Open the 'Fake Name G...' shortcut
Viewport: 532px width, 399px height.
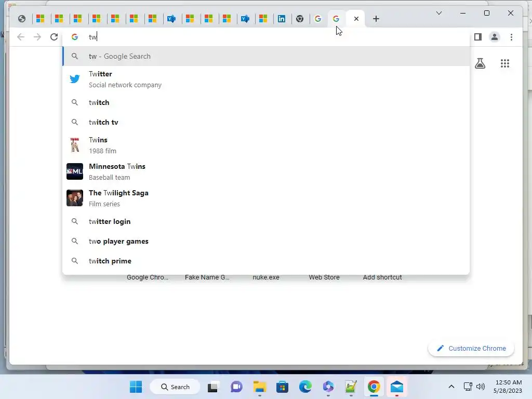(207, 277)
